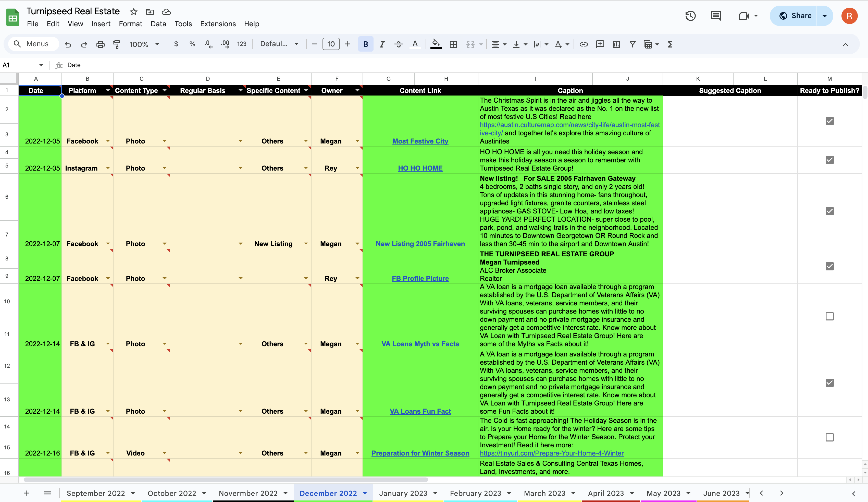Open the HO HO HOME link
This screenshot has width=868, height=502.
(420, 168)
